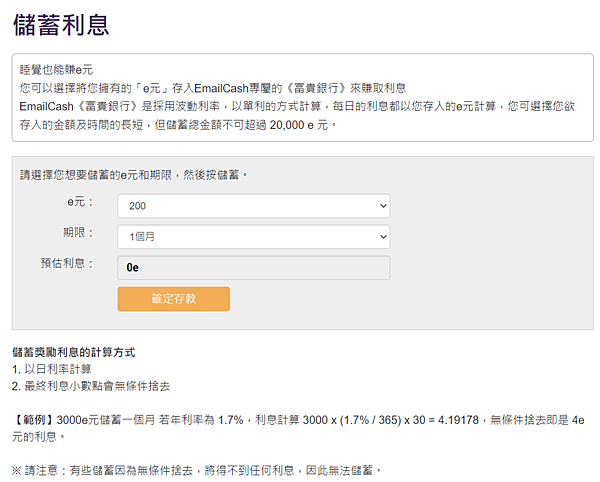The image size is (600, 482).
Task: Click the chevron arrow of the 期限 dropdown
Action: 383,237
